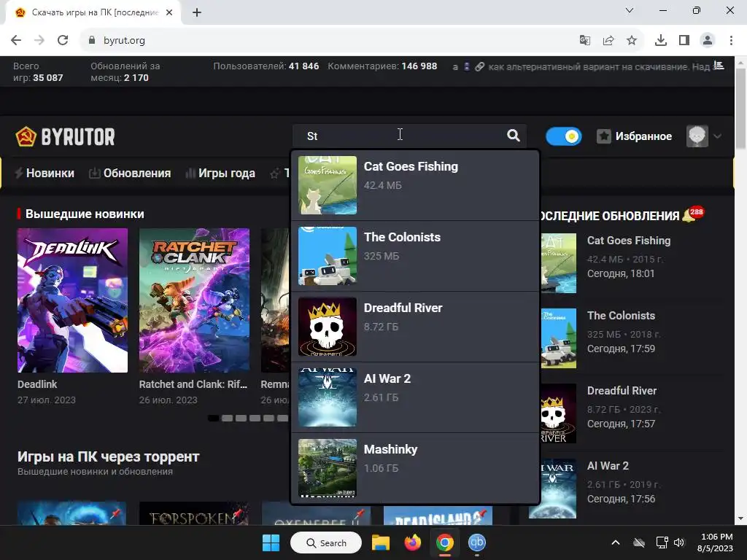Click the taskbar Search box
Viewport: 747px width, 560px height.
(326, 542)
